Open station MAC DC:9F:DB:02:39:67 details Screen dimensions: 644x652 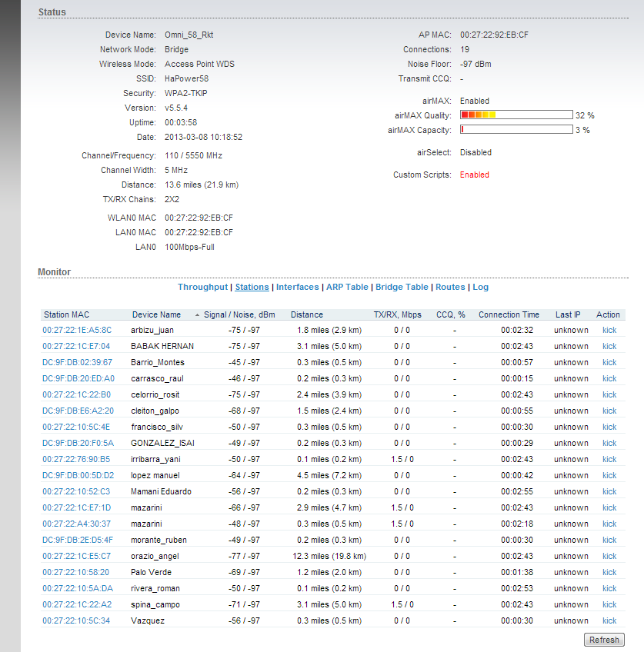pyautogui.click(x=78, y=362)
